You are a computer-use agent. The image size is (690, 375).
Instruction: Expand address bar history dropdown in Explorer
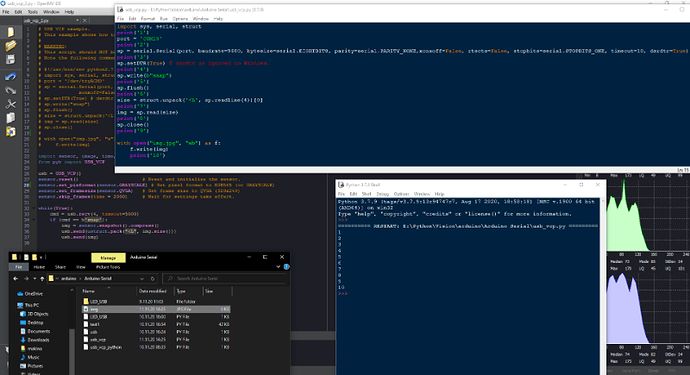[142, 279]
